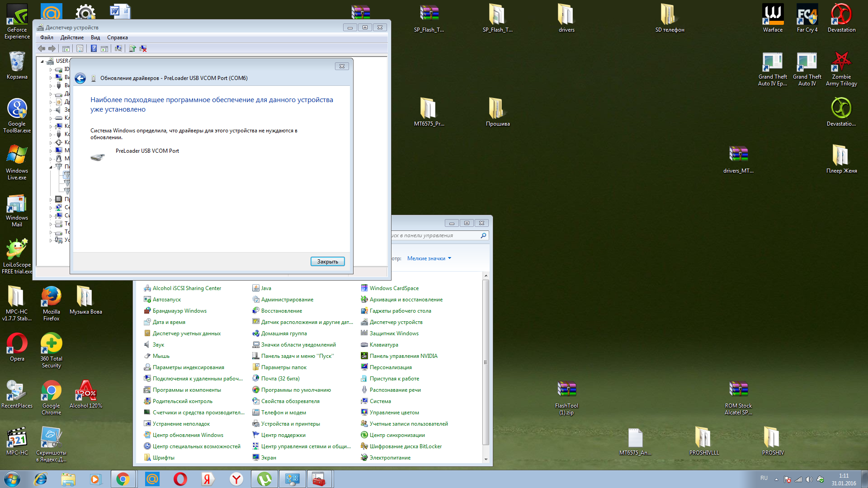The width and height of the screenshot is (868, 488).
Task: Click Properties icon in Device Manager toolbar
Action: 80,48
